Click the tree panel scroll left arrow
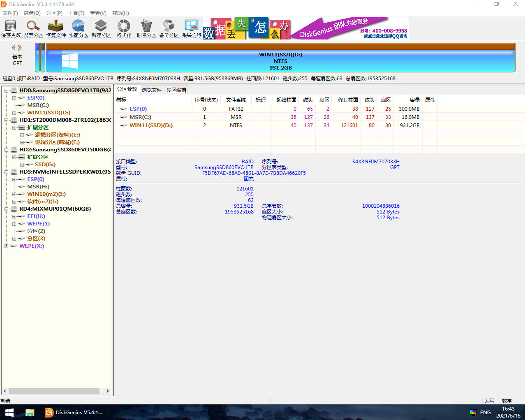Image resolution: width=525 pixels, height=420 pixels. point(5,391)
